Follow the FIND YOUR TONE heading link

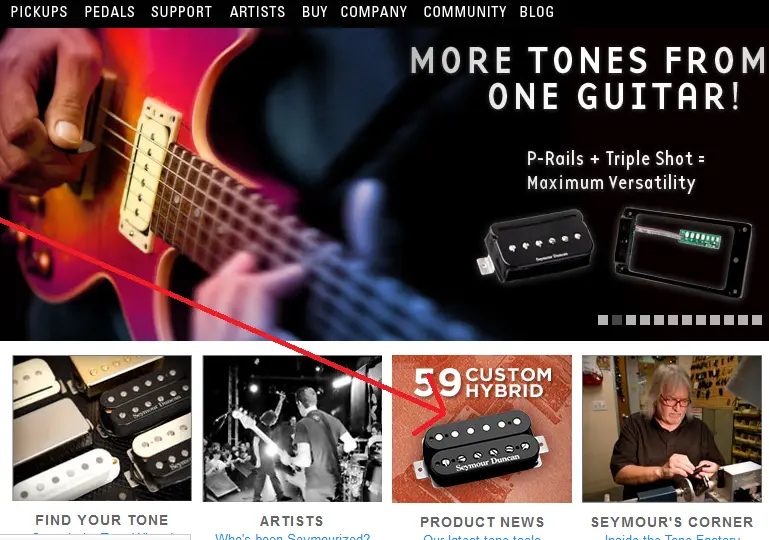coord(102,520)
